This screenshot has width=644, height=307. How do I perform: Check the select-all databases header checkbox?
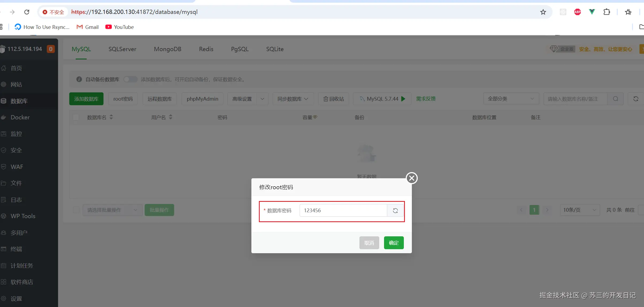pyautogui.click(x=76, y=117)
